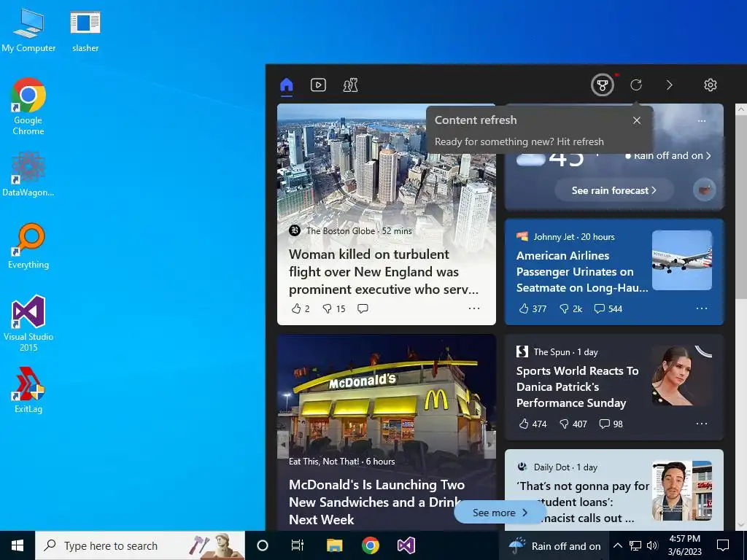
Task: Open Daily Dot student loans article
Action: tap(583, 502)
